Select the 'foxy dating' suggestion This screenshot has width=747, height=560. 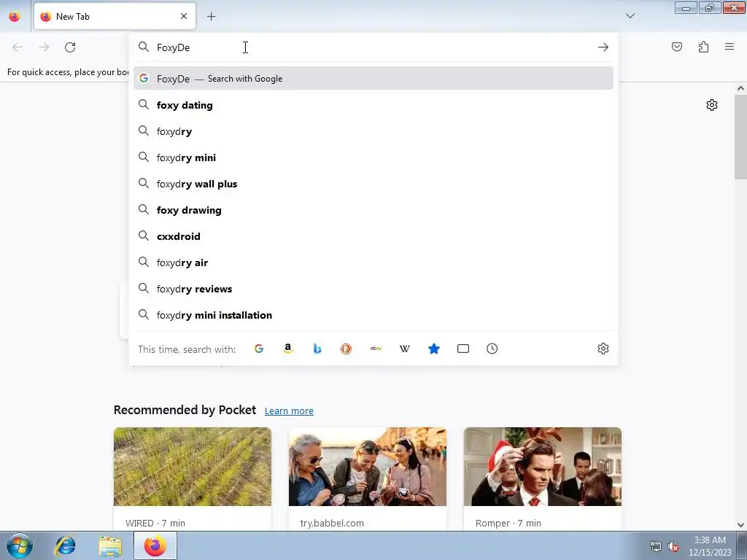[x=373, y=105]
